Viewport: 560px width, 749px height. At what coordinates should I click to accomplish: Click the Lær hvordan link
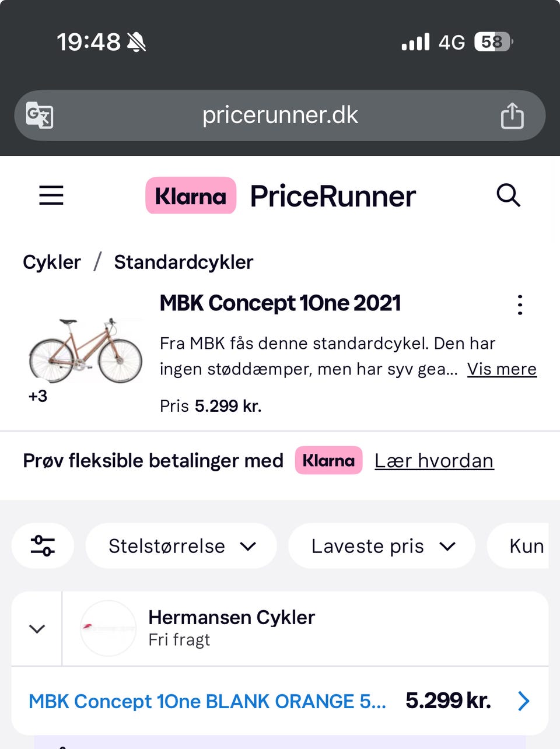[x=434, y=461]
